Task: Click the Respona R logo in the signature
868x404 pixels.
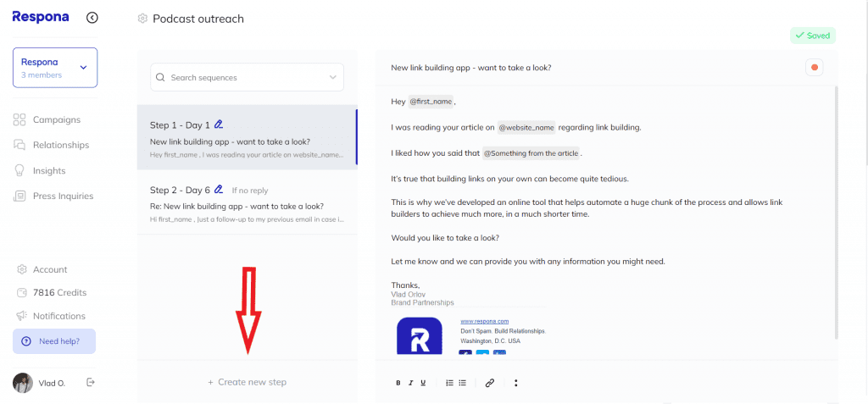Action: [x=419, y=336]
